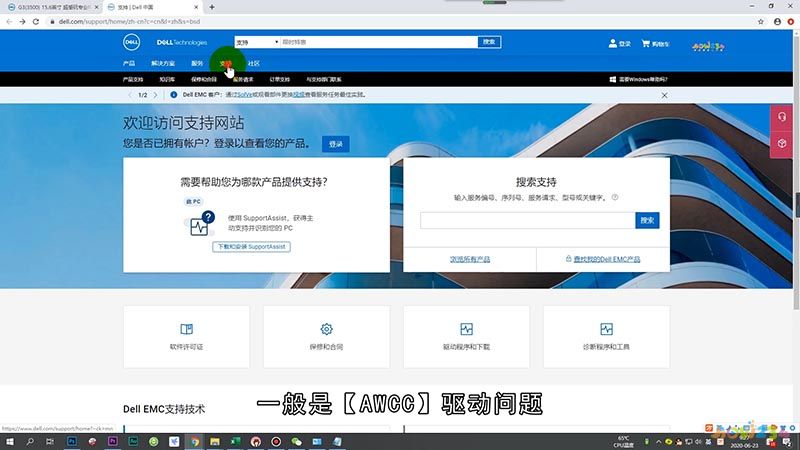Open Premiere Pro from the taskbar
The width and height of the screenshot is (800, 450).
point(113,441)
